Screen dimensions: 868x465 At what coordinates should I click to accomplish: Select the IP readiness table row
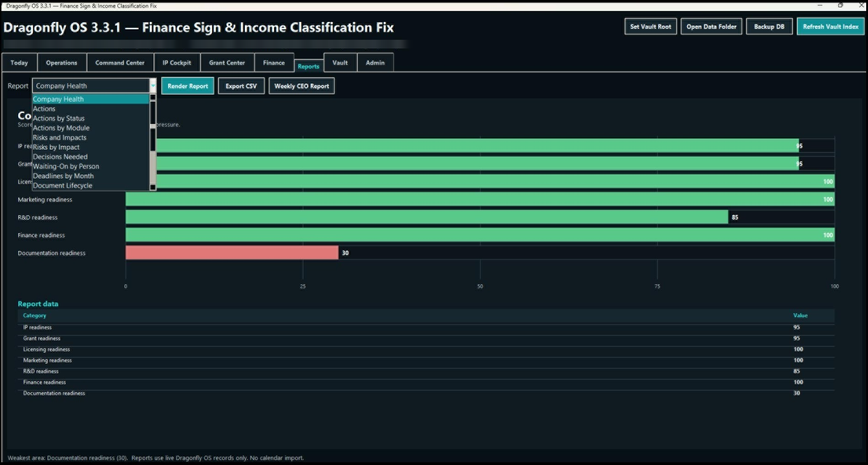[x=426, y=327]
